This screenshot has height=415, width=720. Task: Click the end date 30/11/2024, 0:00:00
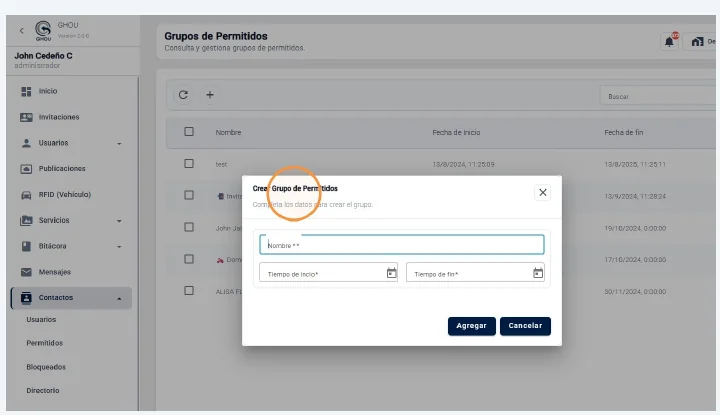pyautogui.click(x=635, y=292)
